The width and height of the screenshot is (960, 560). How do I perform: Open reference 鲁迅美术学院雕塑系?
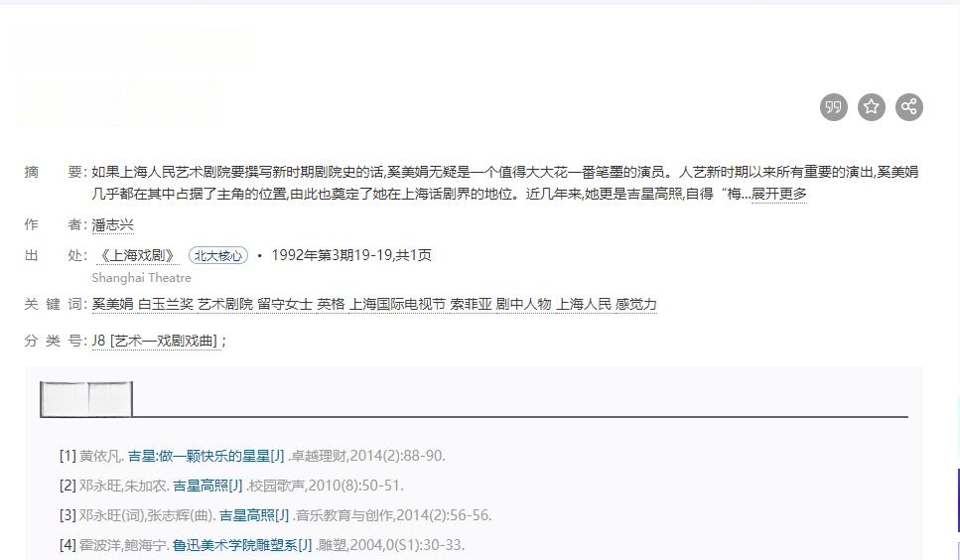point(242,545)
